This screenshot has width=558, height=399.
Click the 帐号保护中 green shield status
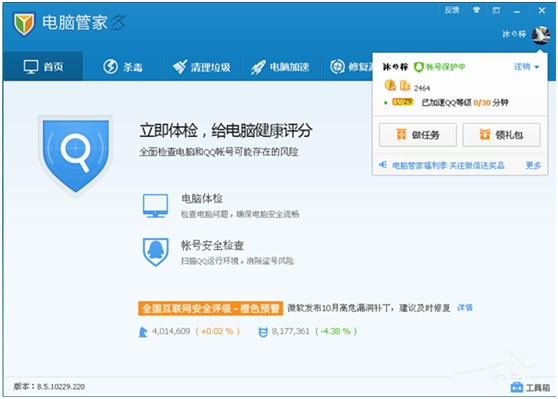[x=439, y=67]
